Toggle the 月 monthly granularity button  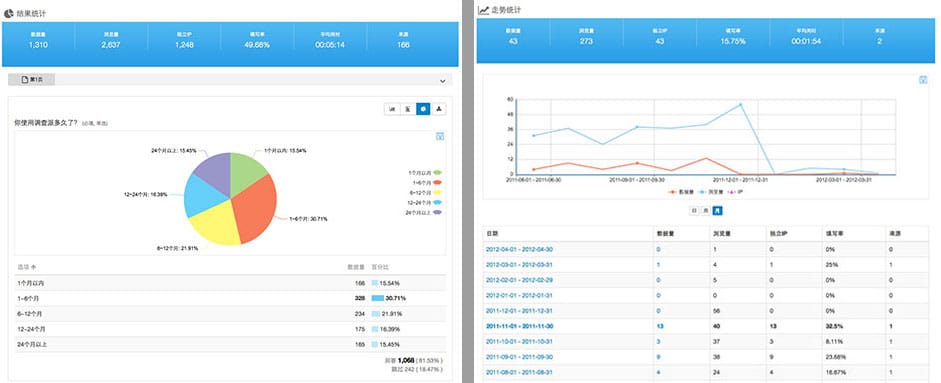717,211
